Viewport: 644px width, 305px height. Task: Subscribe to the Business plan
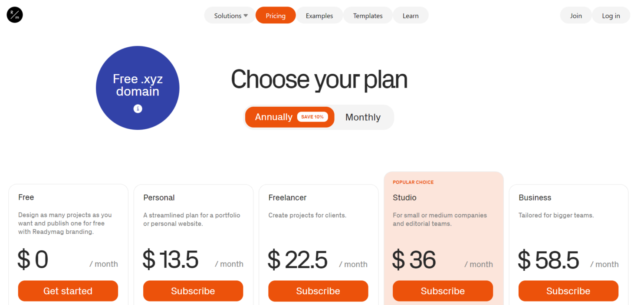click(568, 291)
